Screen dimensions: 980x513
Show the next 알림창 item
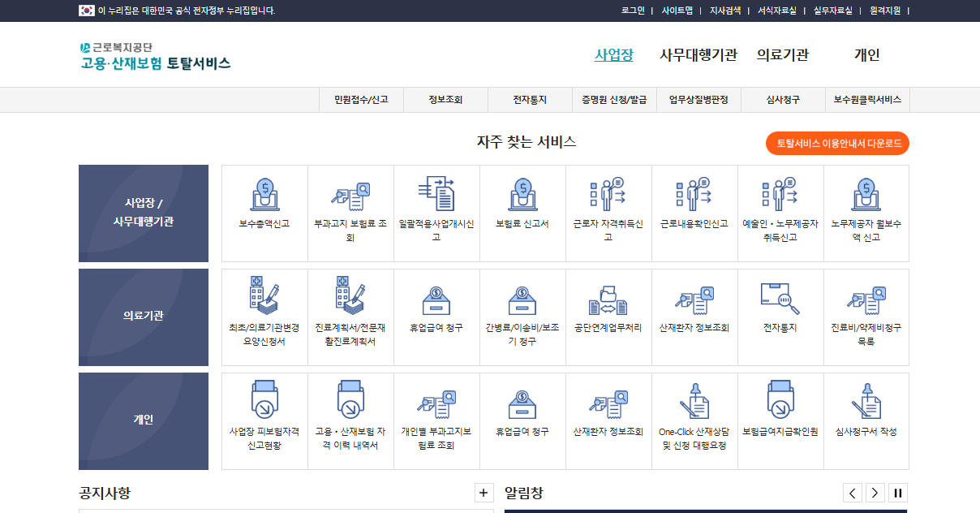coord(875,492)
